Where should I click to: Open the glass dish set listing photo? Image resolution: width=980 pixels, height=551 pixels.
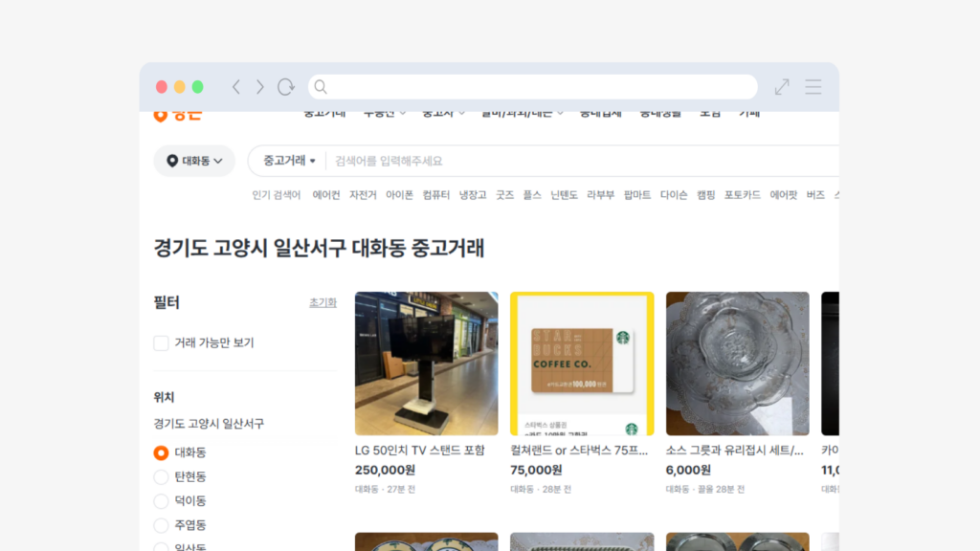[738, 364]
